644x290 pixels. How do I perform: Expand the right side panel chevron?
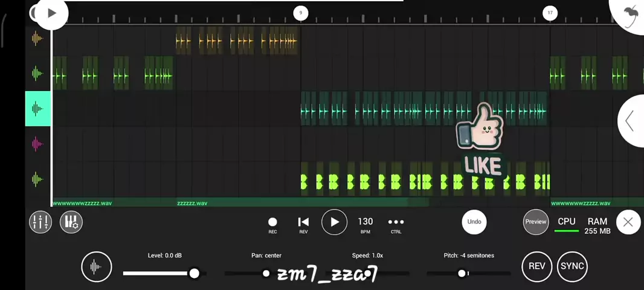pos(630,121)
